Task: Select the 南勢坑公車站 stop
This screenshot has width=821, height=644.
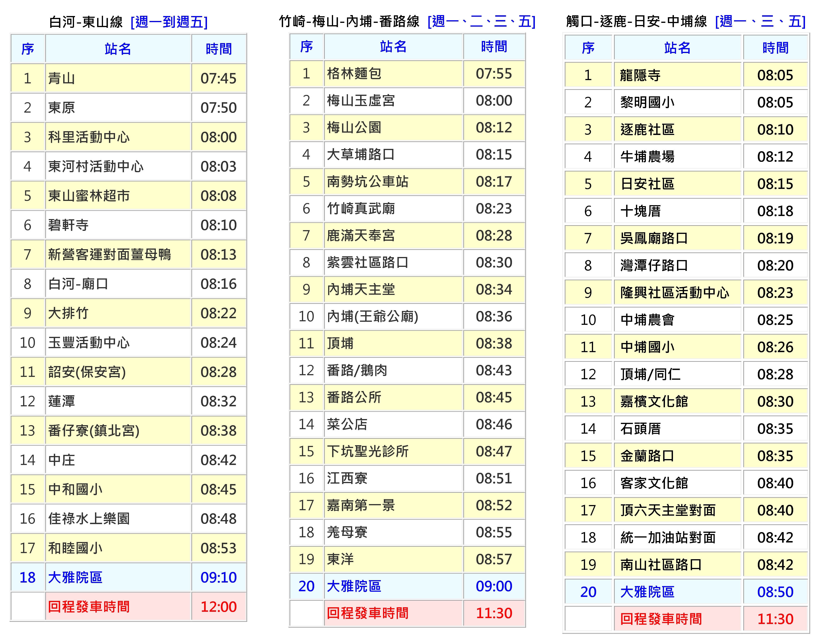Action: 367,182
